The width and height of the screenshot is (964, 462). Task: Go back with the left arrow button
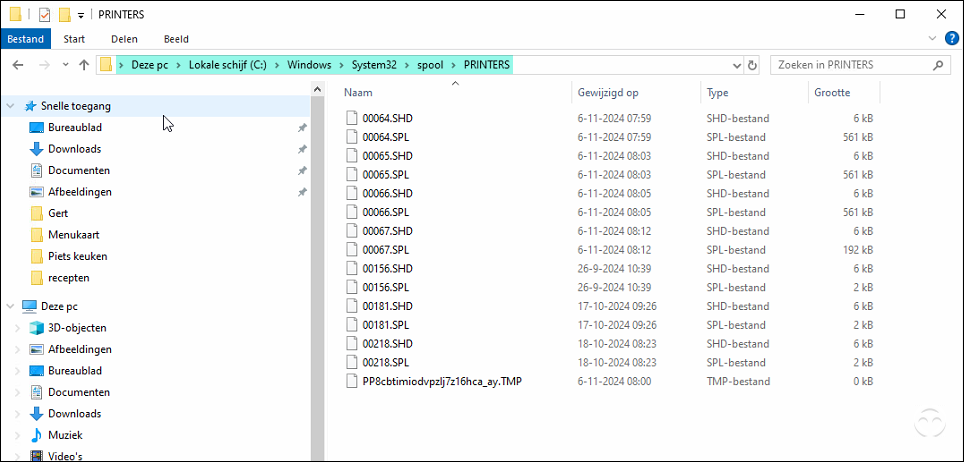coord(18,65)
